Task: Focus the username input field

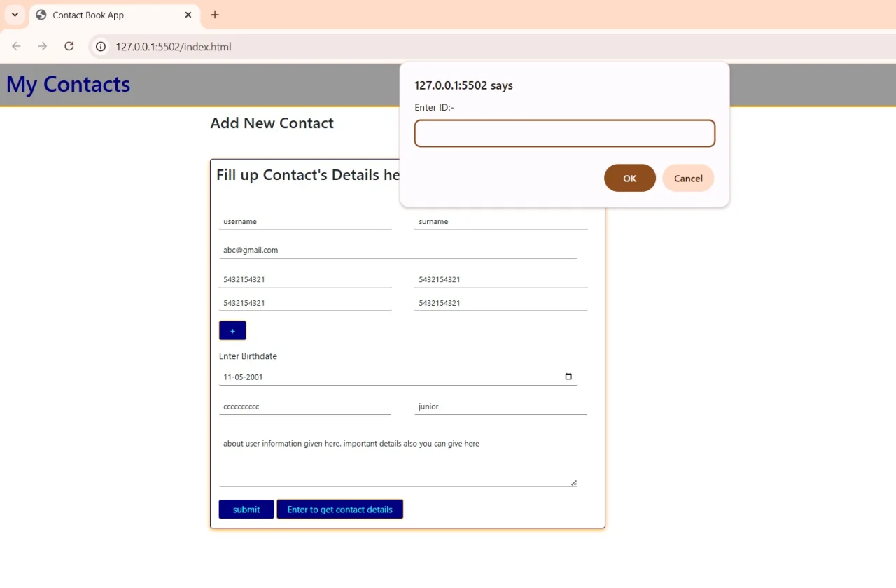Action: tap(305, 221)
